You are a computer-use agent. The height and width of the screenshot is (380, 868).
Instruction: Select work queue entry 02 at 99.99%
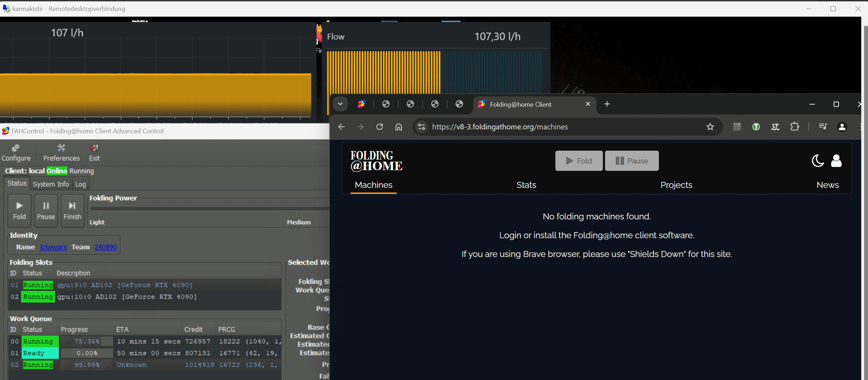point(145,365)
